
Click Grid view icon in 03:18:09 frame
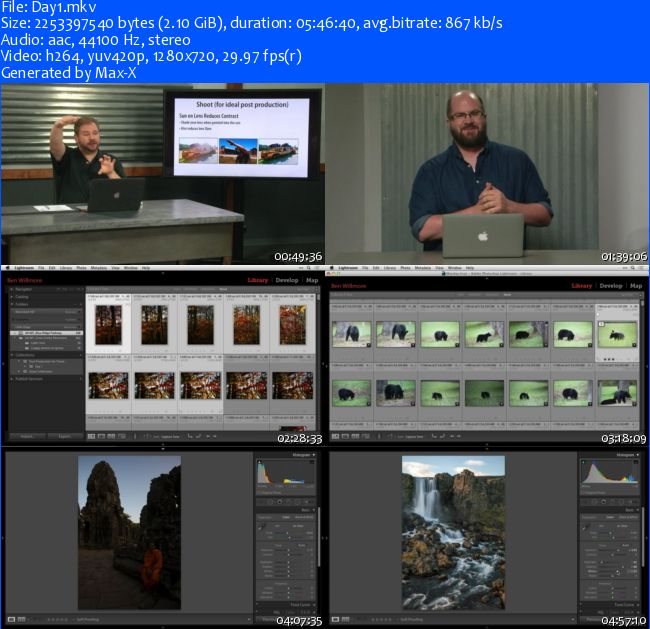[335, 436]
